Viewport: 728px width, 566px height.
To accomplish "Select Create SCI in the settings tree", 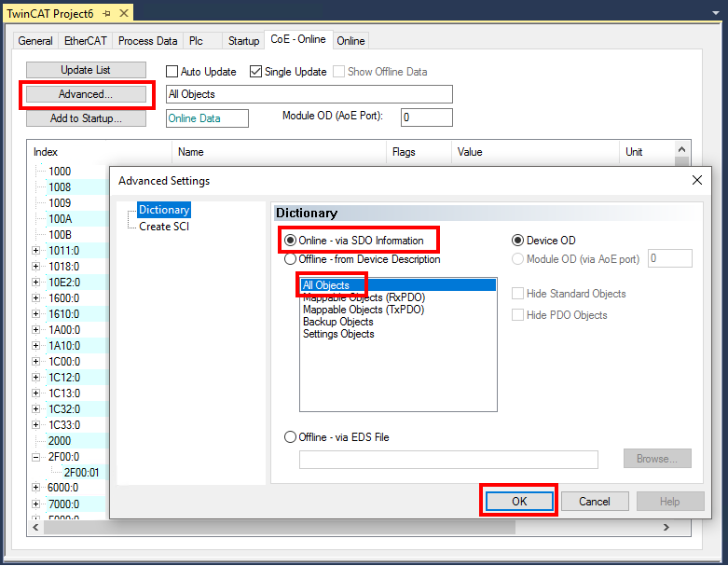I will (164, 227).
